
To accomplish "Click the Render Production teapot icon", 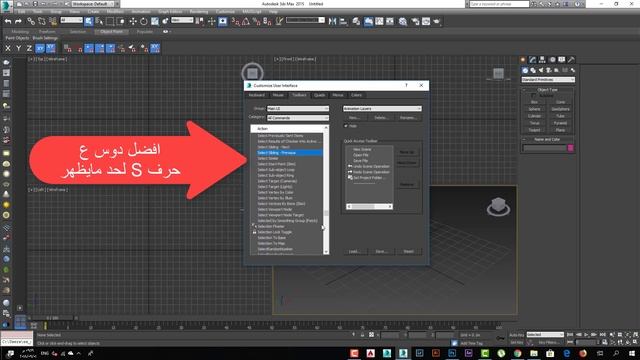I will point(437,21).
